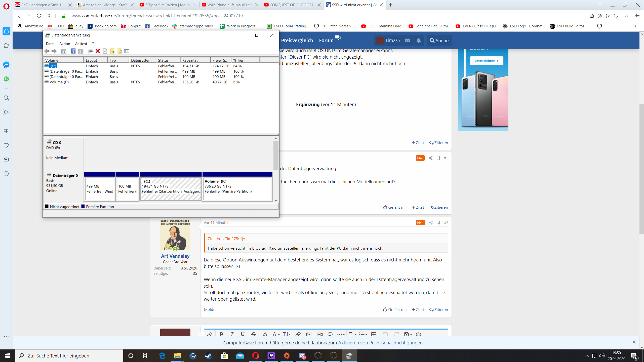The image size is (644, 362).
Task: Toggle bold formatting in reply editor
Action: pos(221,334)
